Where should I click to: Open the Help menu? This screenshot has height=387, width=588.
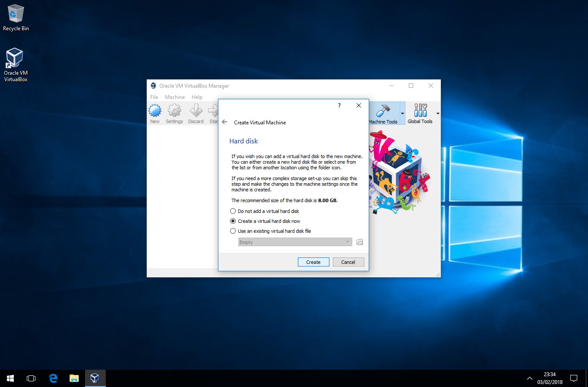point(197,97)
